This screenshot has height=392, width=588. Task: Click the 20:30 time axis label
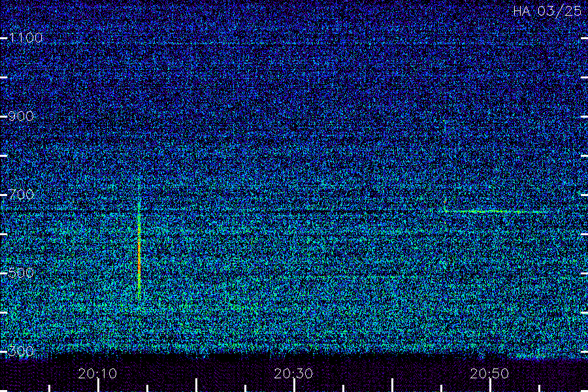(293, 374)
